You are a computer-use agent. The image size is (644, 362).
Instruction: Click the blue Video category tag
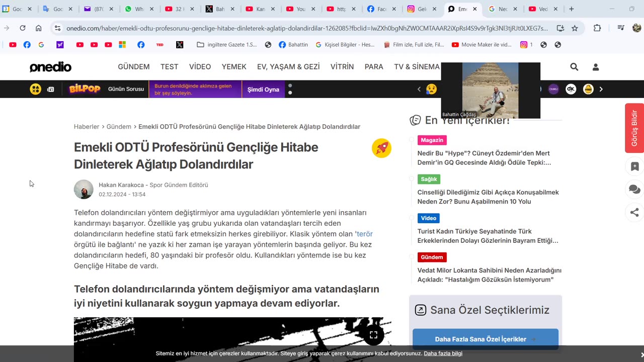coord(429,218)
